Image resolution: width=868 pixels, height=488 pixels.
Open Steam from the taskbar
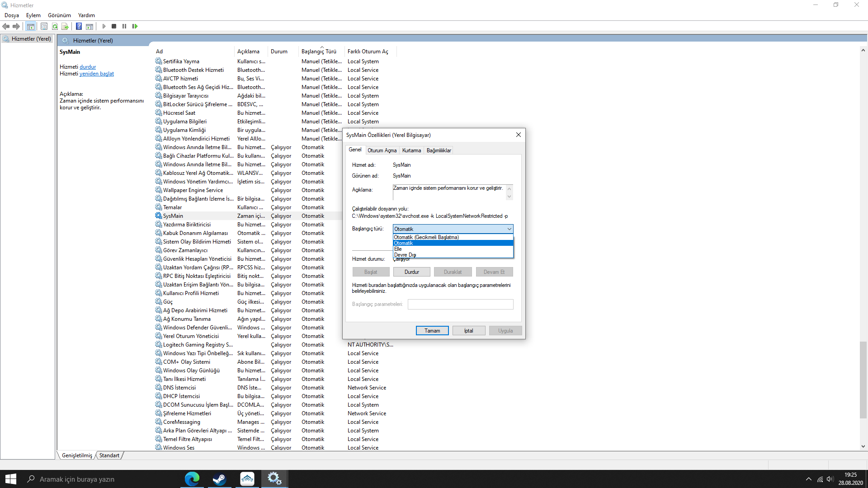coord(220,479)
